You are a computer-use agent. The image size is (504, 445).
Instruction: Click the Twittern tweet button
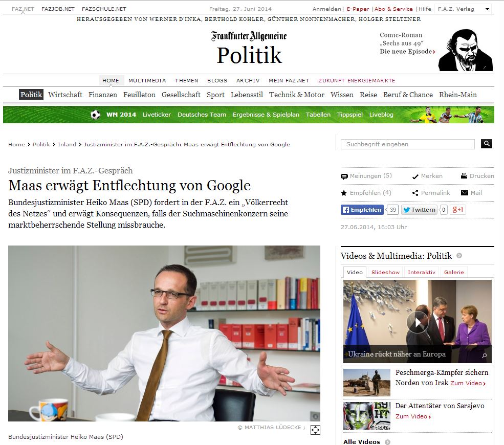tap(419, 210)
